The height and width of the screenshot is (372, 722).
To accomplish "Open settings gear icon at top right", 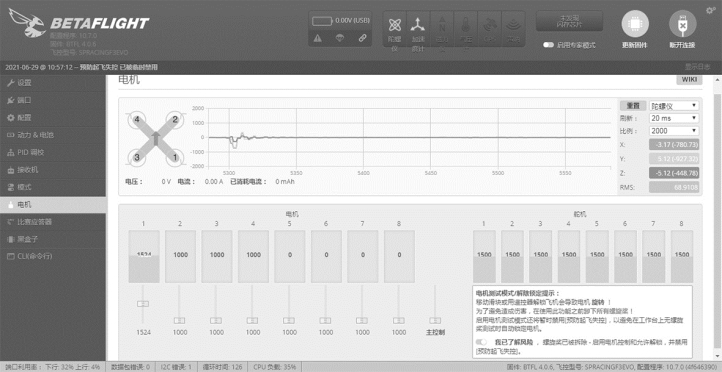I will pos(710,10).
